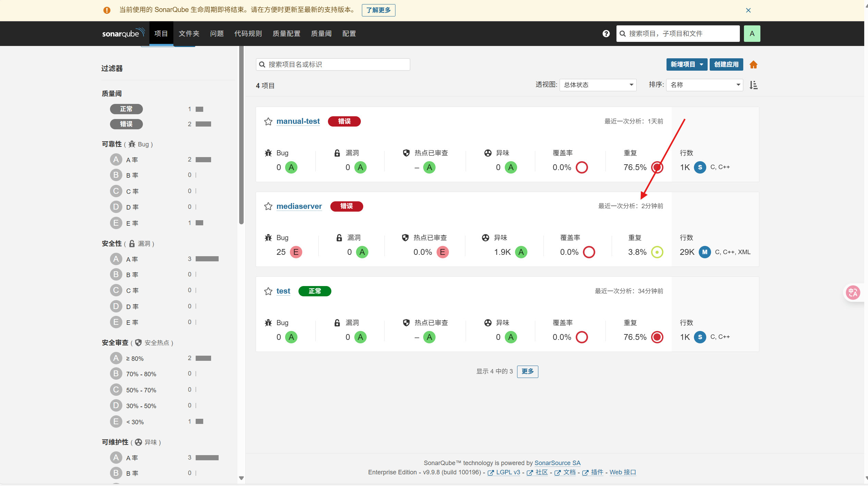Filter by 错误 quality gate status

tap(126, 124)
